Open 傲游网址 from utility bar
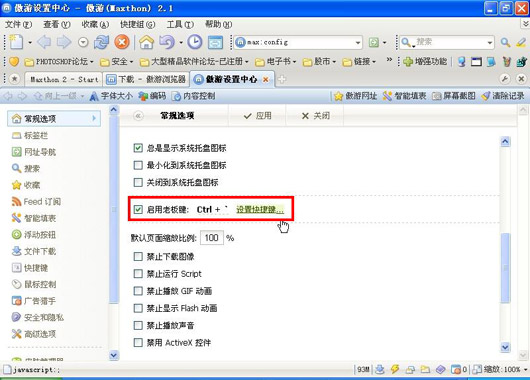Image resolution: width=530 pixels, height=380 pixels. pos(356,96)
